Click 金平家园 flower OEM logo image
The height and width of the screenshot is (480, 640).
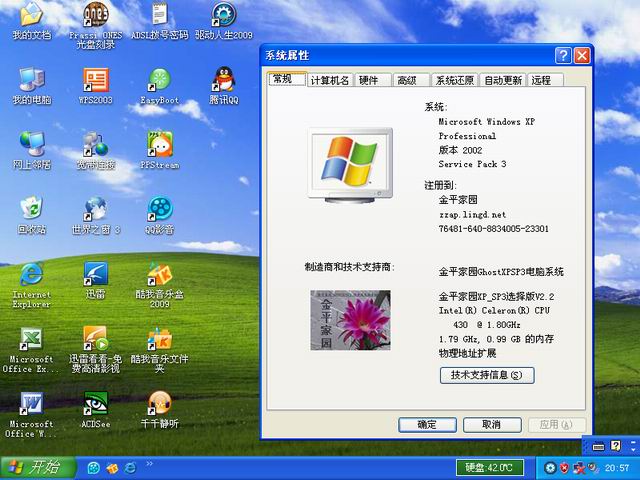click(x=350, y=320)
